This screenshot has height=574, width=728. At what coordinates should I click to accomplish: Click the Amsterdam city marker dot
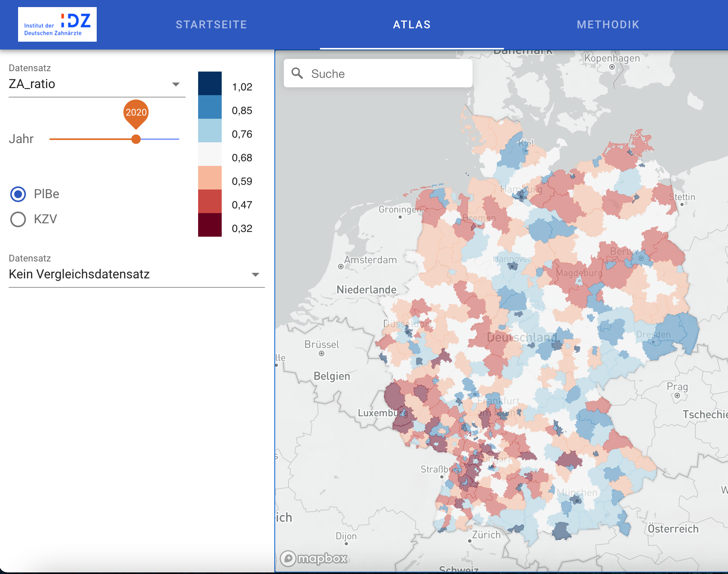coord(341,267)
